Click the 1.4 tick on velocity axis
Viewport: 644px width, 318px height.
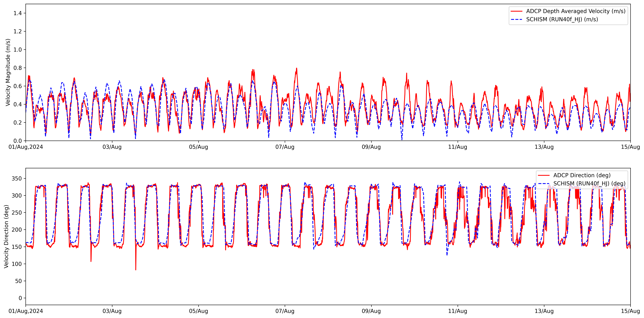pyautogui.click(x=18, y=13)
